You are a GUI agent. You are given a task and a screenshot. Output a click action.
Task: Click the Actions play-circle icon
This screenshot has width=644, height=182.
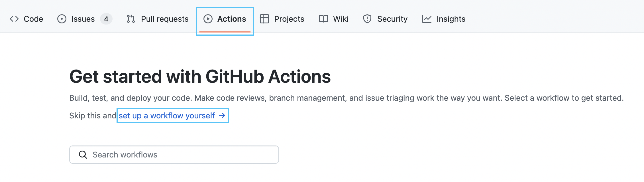tap(208, 19)
